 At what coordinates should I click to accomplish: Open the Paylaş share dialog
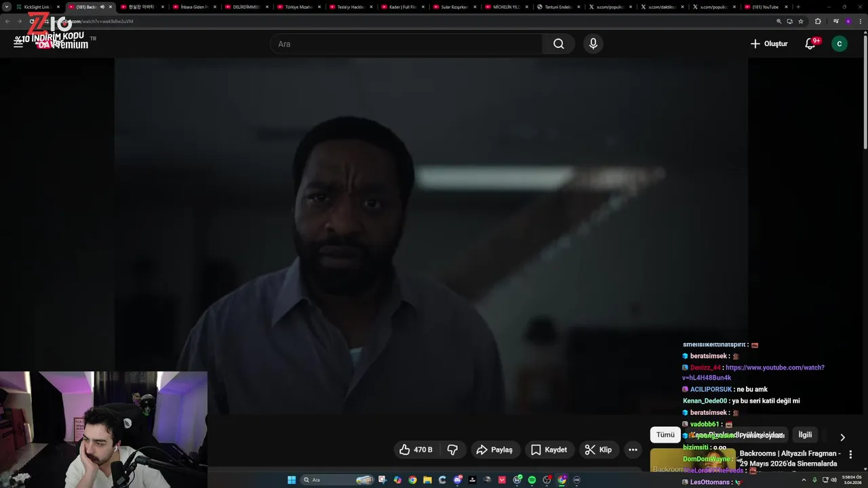click(x=494, y=449)
